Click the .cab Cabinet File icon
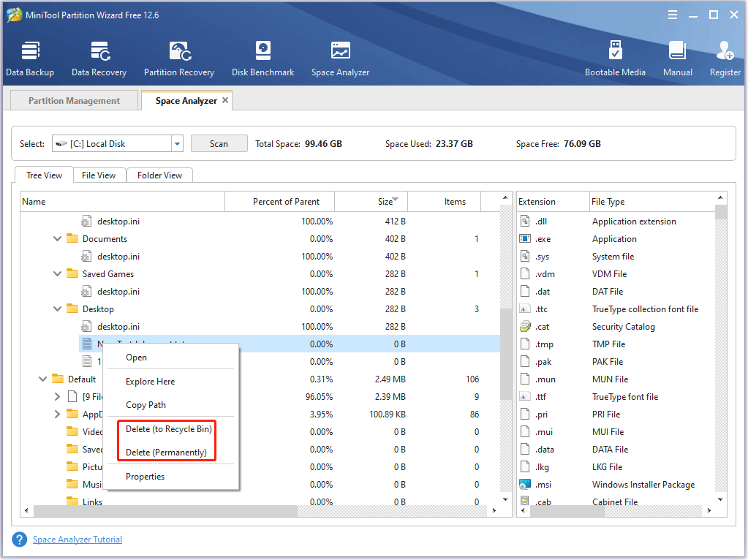748x560 pixels. pos(525,502)
